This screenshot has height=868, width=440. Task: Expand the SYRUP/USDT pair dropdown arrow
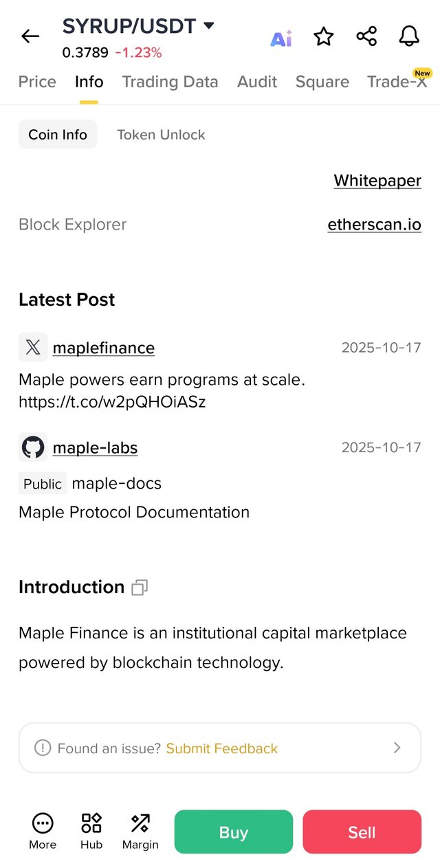point(209,26)
